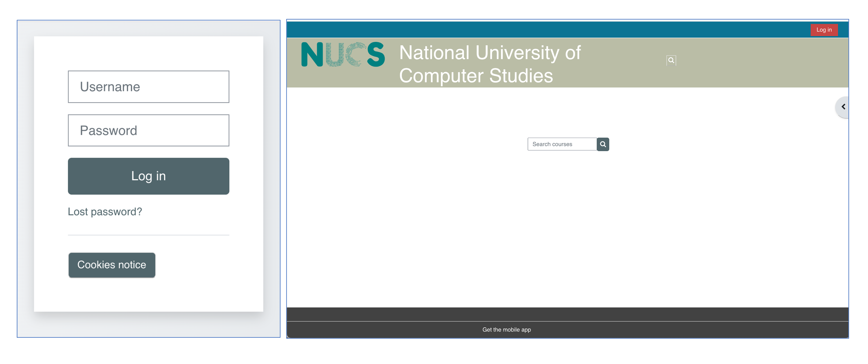Show the Cookies notice
The height and width of the screenshot is (364, 868).
tap(112, 265)
